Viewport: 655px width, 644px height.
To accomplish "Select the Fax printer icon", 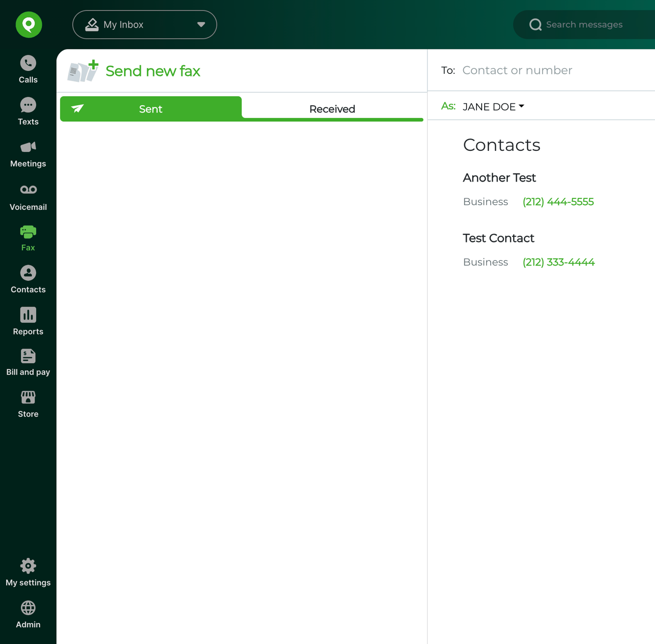I will tap(28, 232).
